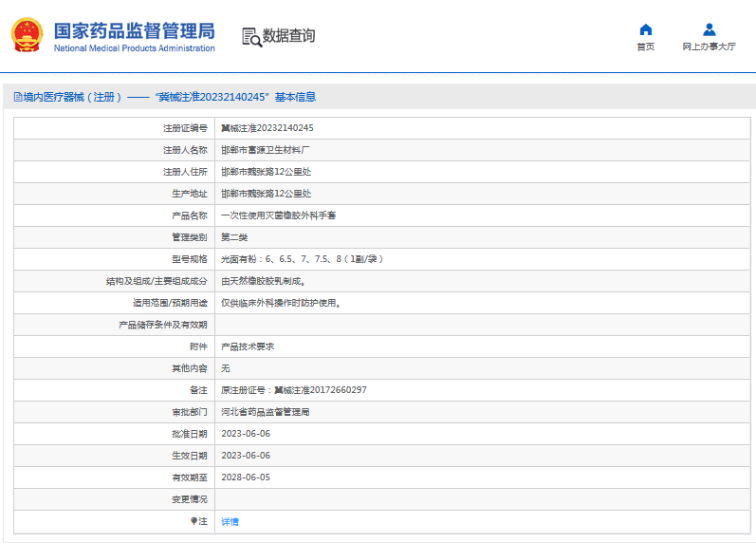Click the 首页 house icon
This screenshot has width=756, height=543.
click(645, 29)
